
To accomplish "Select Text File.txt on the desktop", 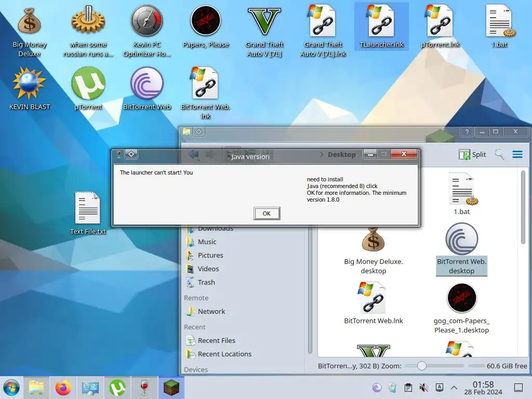I will 88,213.
